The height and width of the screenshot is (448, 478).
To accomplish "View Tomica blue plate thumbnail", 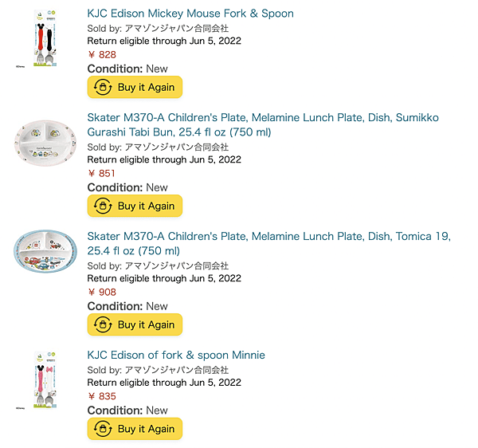I will [x=45, y=251].
